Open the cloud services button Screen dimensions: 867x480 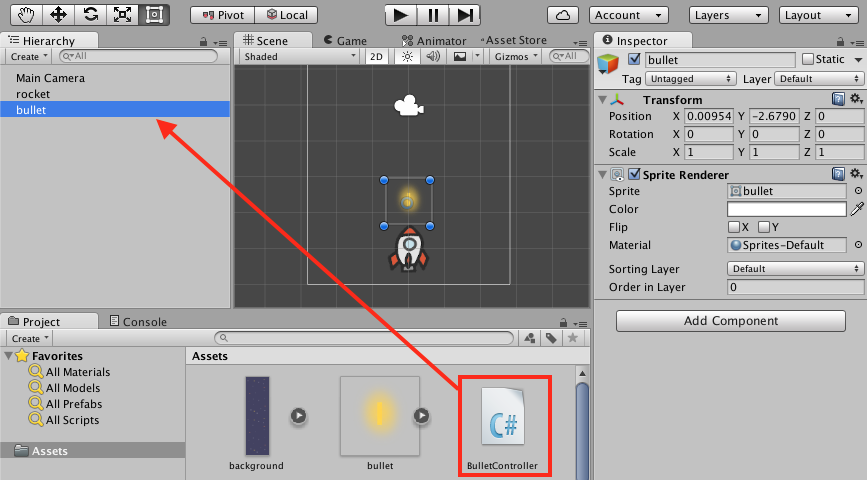tap(563, 15)
